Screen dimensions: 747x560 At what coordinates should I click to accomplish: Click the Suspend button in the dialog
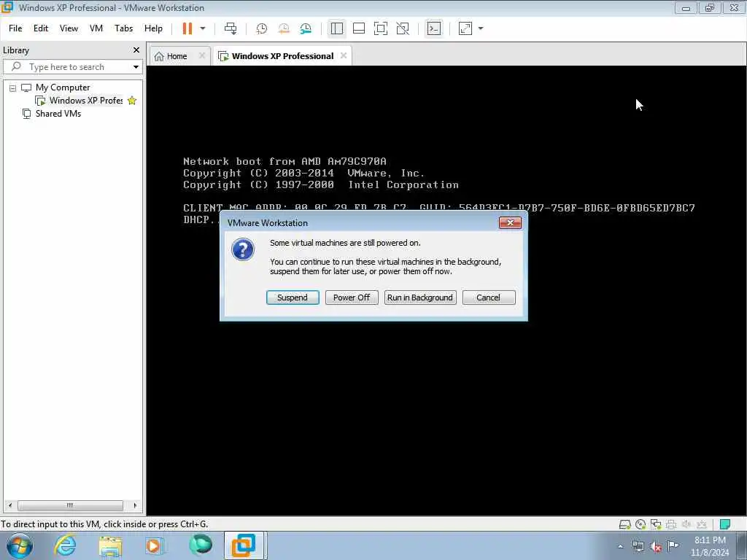pyautogui.click(x=293, y=297)
